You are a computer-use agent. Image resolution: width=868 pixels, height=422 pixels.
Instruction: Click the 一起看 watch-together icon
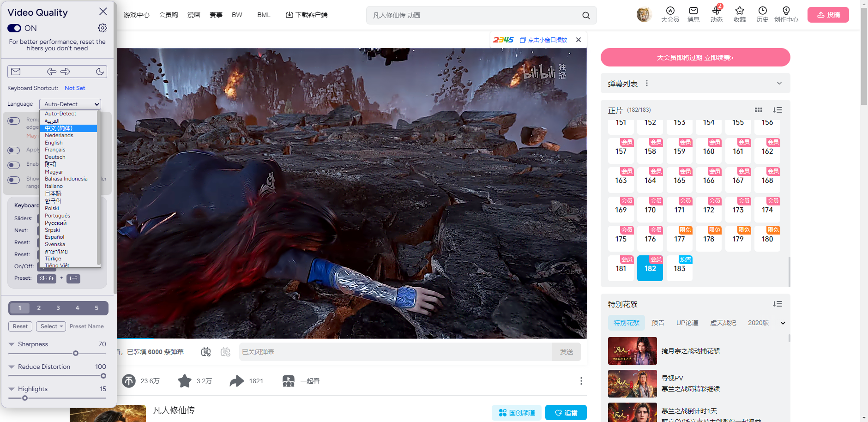289,381
